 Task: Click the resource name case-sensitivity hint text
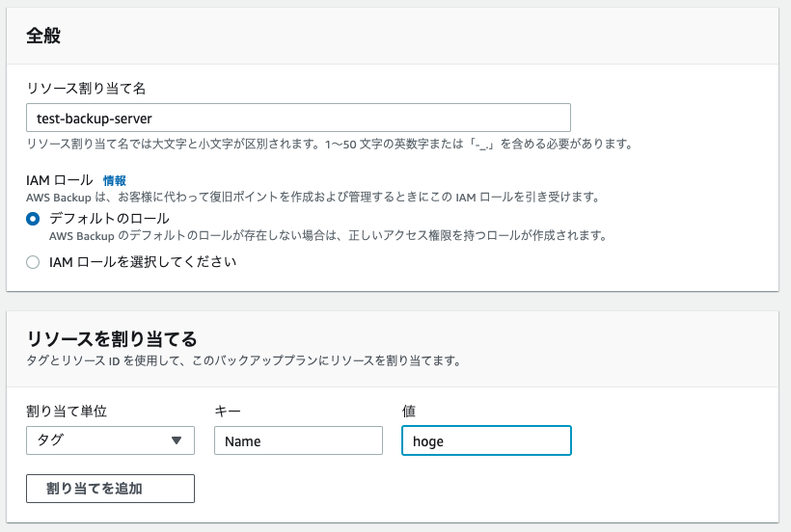point(329,145)
